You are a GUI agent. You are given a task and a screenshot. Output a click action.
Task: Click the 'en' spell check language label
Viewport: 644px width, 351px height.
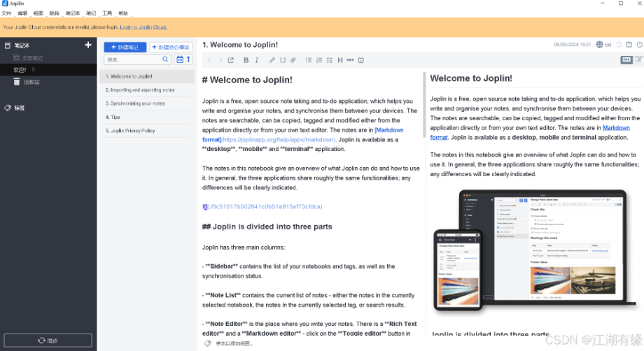coord(608,45)
